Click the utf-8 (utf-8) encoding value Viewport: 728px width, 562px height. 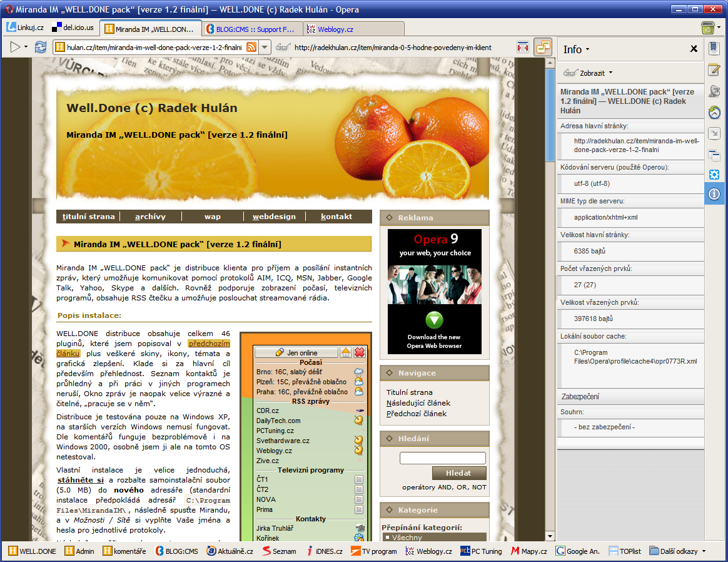coord(592,183)
